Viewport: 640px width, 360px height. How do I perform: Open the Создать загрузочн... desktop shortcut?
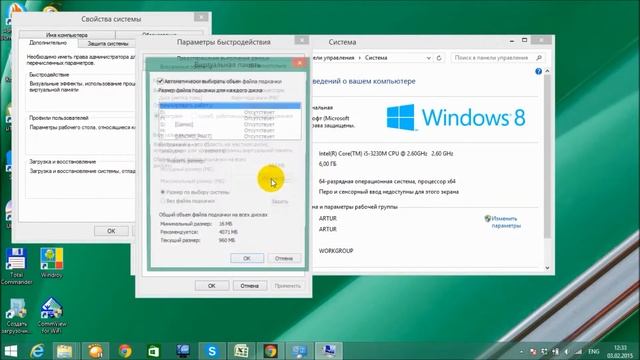click(16, 315)
